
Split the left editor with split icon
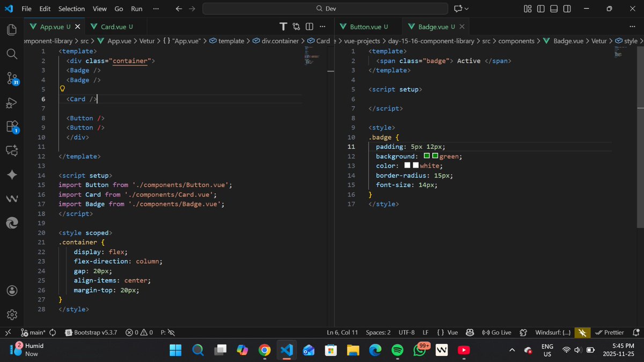pos(309,26)
